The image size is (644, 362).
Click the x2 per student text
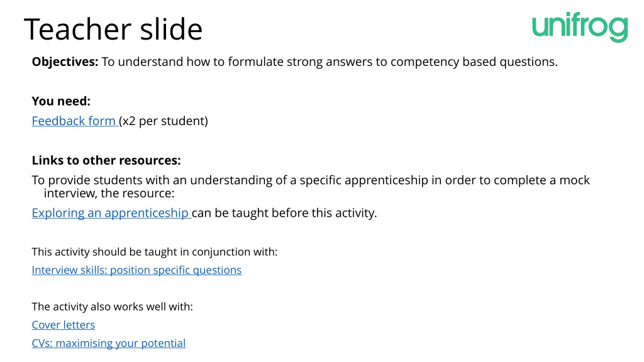[x=164, y=121]
